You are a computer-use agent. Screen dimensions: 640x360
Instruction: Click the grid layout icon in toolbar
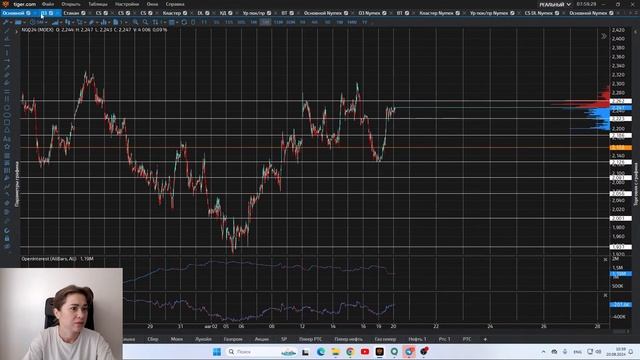[x=171, y=22]
